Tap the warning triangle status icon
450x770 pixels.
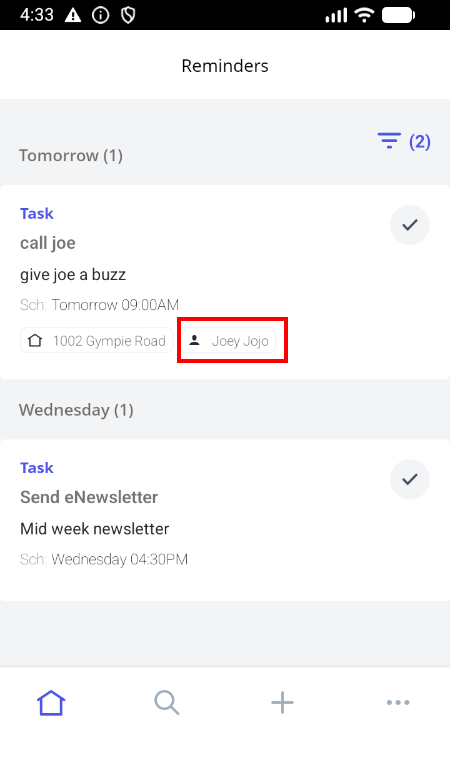coord(73,15)
